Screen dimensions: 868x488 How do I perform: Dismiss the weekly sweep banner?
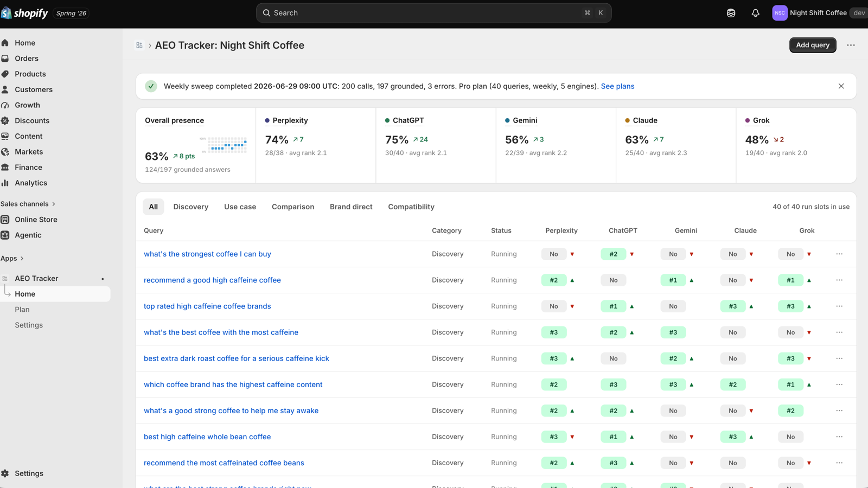841,86
